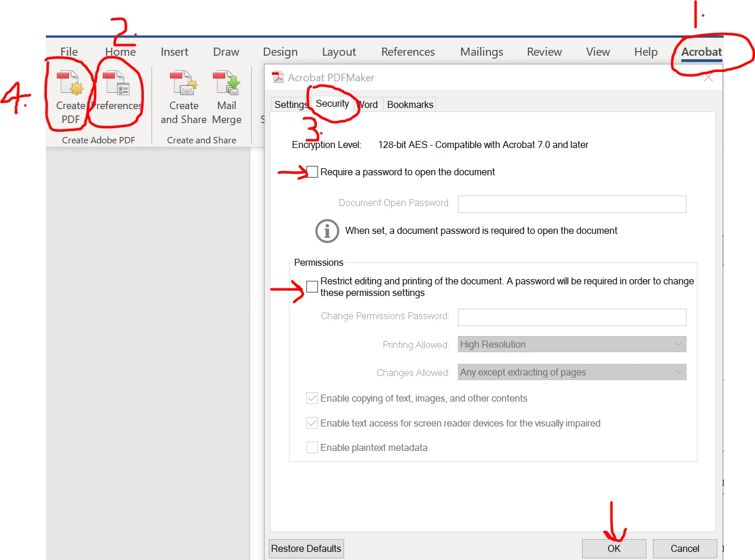Open the View ribbon tab
Viewport: 755px width, 560px height.
[x=598, y=52]
